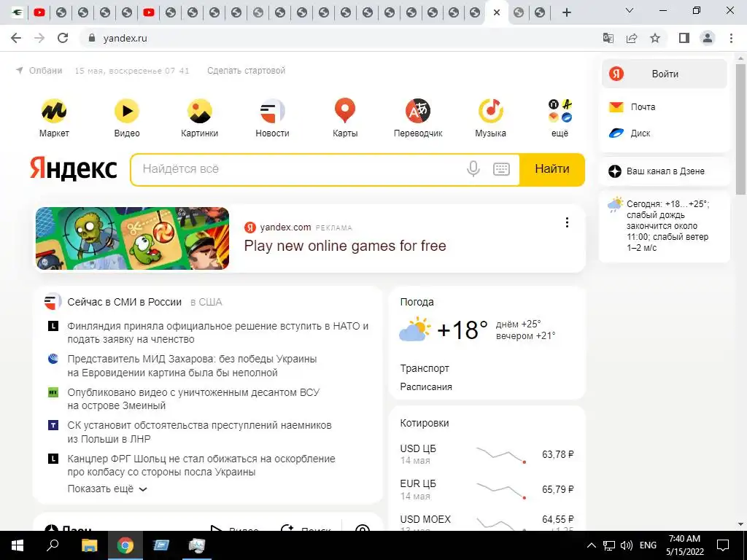Click Play new online games for free
This screenshot has height=560, width=747.
pos(345,246)
